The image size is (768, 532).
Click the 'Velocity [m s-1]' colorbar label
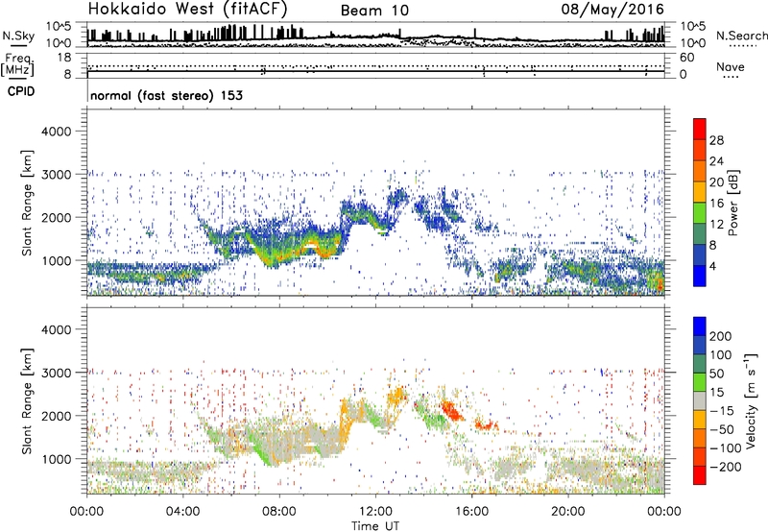coord(751,400)
